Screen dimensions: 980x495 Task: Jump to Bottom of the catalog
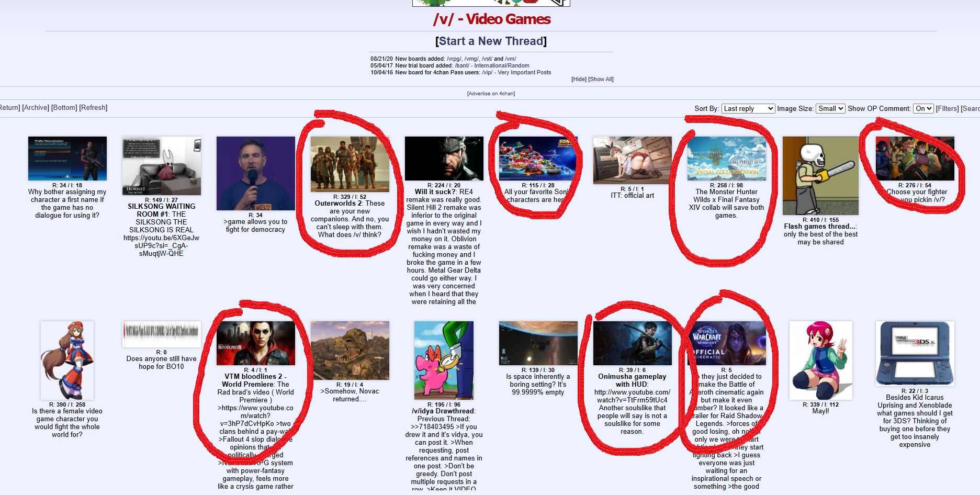[64, 107]
